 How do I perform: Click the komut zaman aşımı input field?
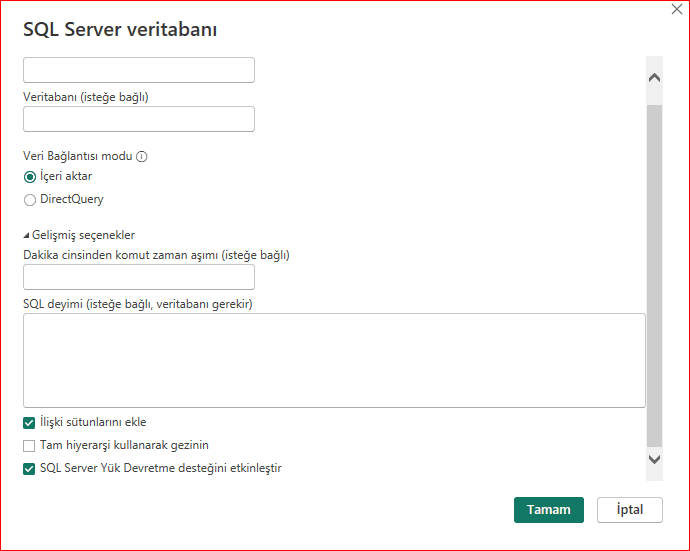click(139, 278)
